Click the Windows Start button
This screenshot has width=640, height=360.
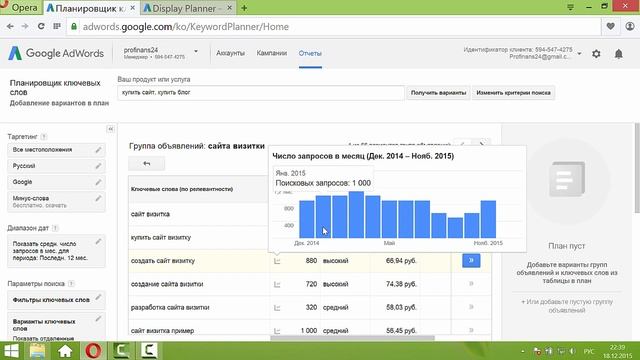[11, 351]
